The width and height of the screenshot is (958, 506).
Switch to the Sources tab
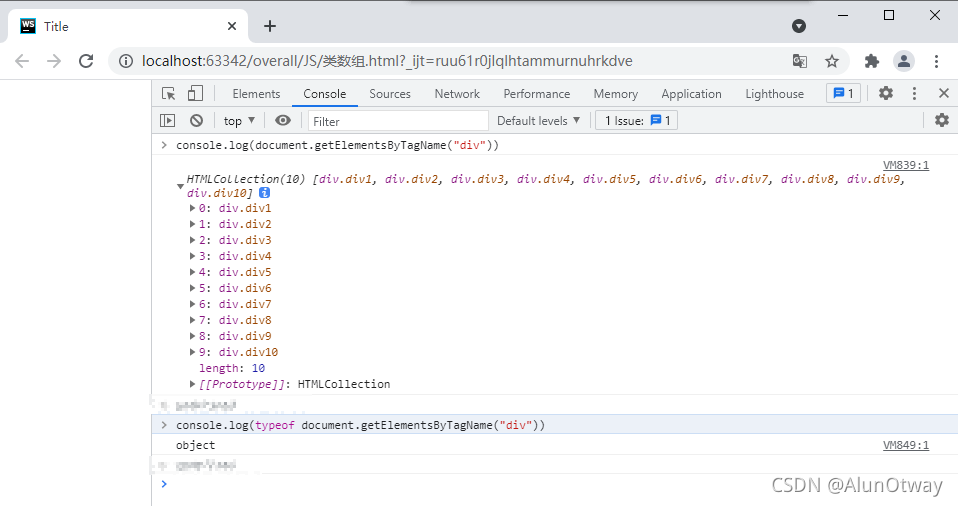(x=390, y=94)
